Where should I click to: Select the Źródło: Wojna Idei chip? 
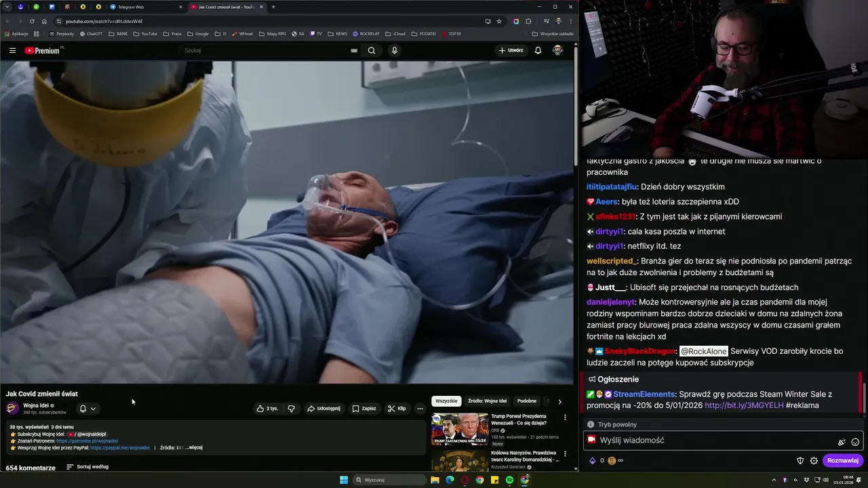tap(487, 401)
